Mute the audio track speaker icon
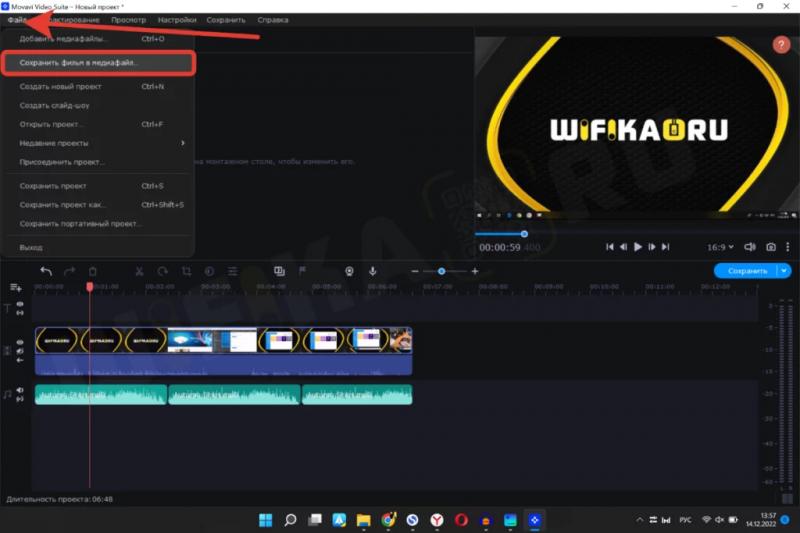The image size is (800, 533). click(x=20, y=390)
